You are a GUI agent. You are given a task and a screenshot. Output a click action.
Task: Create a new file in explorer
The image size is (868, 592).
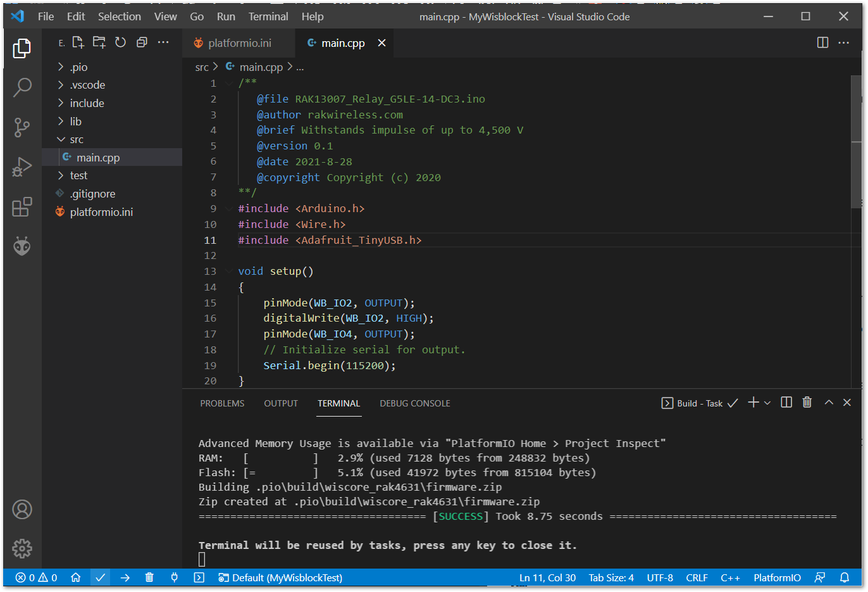pos(78,42)
